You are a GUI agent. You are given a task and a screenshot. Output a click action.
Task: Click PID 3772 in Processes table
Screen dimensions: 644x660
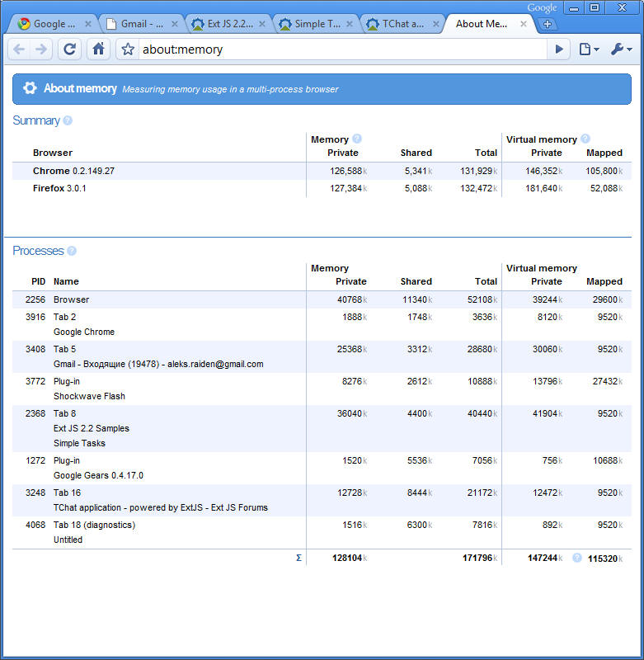pos(35,381)
